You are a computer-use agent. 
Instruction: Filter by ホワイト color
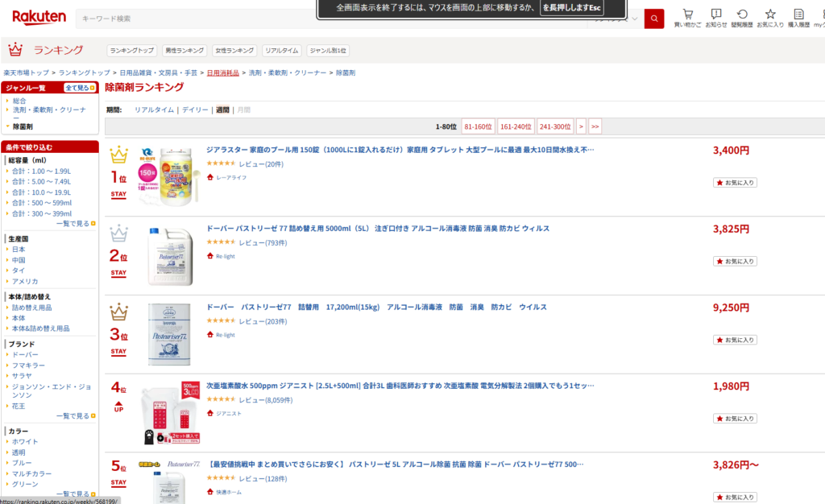25,441
